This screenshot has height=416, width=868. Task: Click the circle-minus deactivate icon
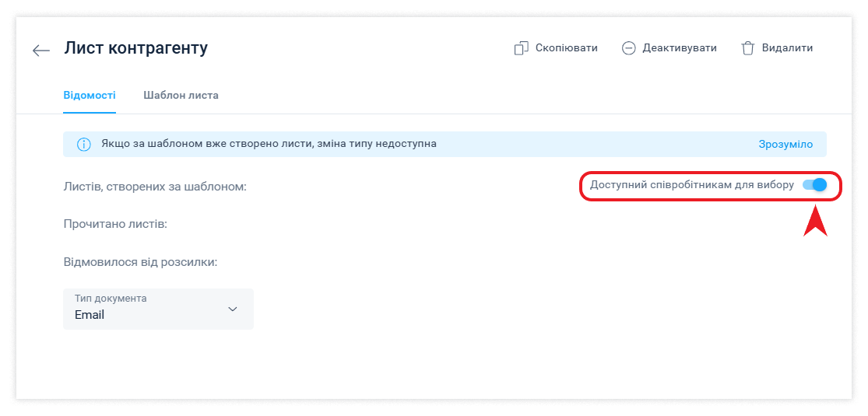tap(628, 48)
